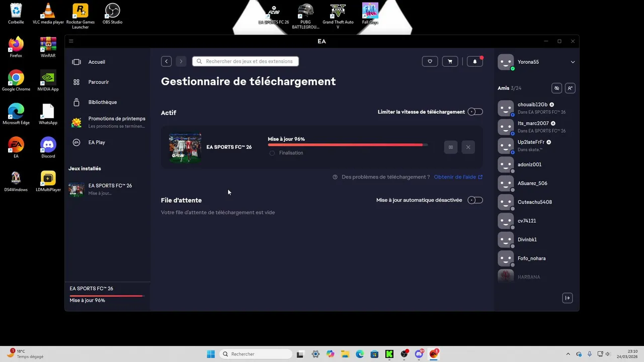The height and width of the screenshot is (362, 644).
Task: Open Google Chrome desktop icon
Action: tap(16, 80)
